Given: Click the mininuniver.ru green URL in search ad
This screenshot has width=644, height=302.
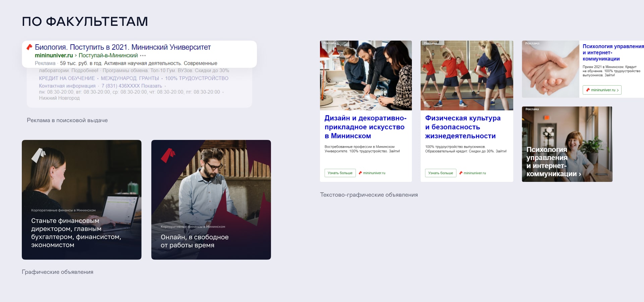Looking at the screenshot, I should [54, 55].
